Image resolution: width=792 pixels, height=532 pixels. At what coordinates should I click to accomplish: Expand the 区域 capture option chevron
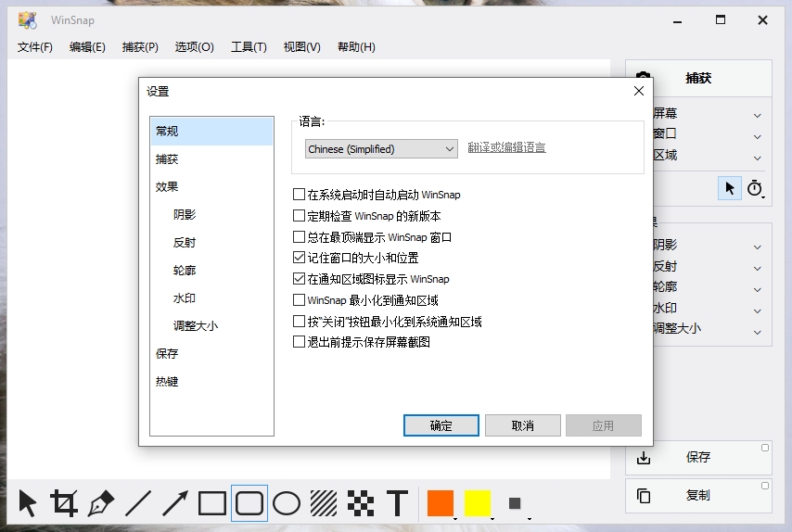click(x=757, y=158)
